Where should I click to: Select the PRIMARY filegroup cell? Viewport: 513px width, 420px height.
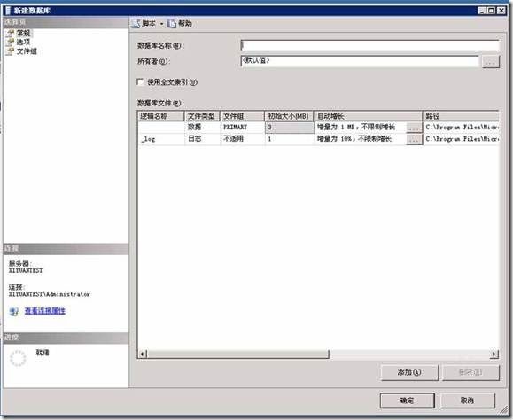(x=242, y=127)
